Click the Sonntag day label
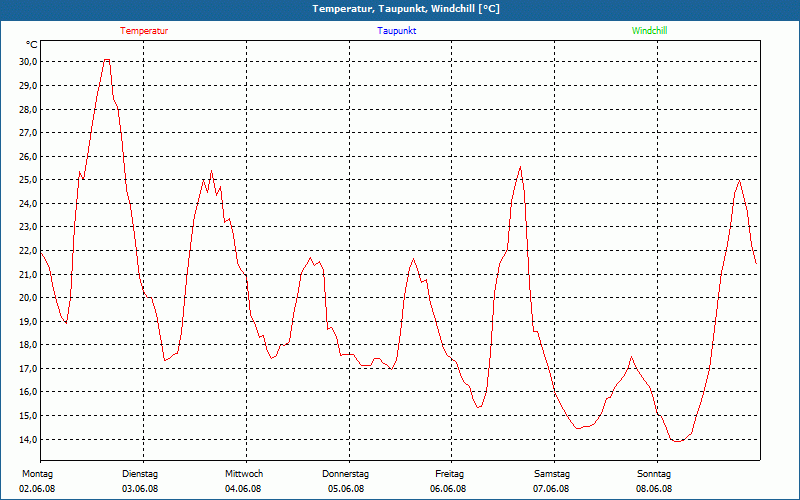The width and height of the screenshot is (800, 500). pyautogui.click(x=654, y=474)
